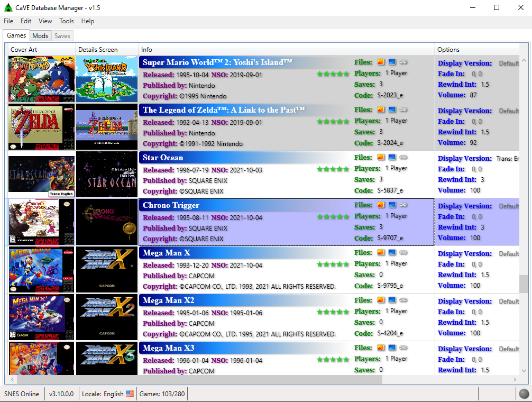Select the Zelda details screen thumbnail
The image size is (532, 402).
pos(107,127)
